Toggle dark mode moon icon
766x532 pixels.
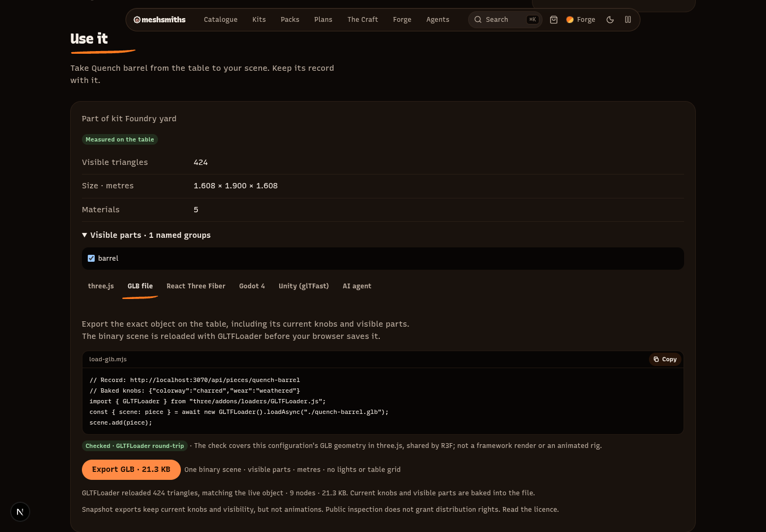pyautogui.click(x=610, y=20)
